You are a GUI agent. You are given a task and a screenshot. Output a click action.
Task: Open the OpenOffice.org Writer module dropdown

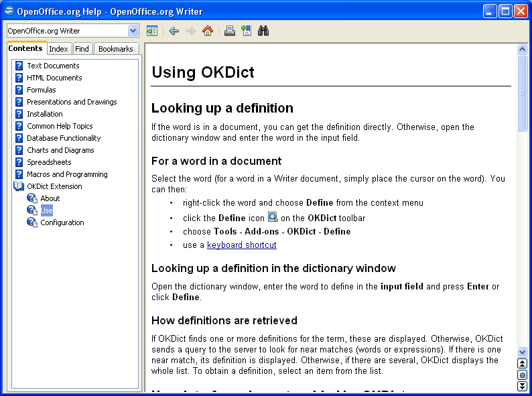click(133, 31)
